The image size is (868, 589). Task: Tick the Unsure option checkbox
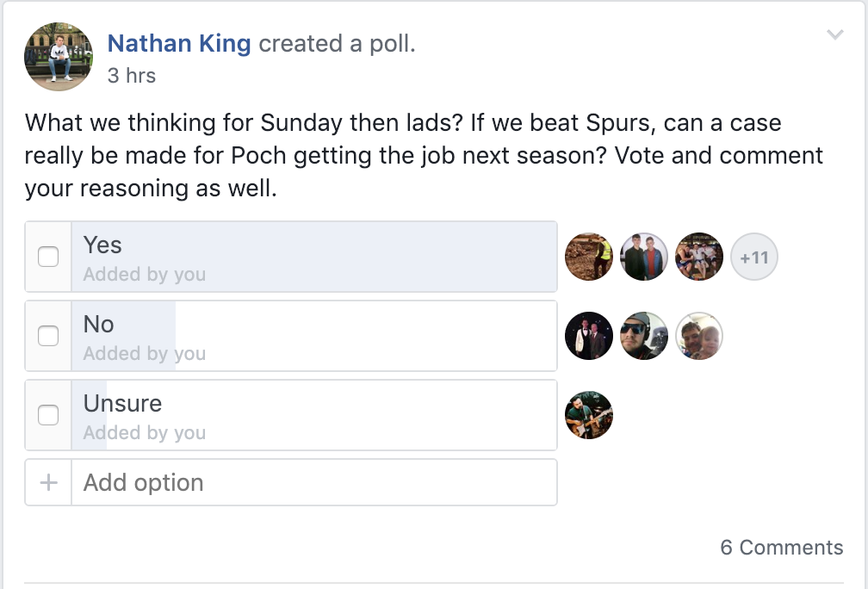(x=48, y=415)
